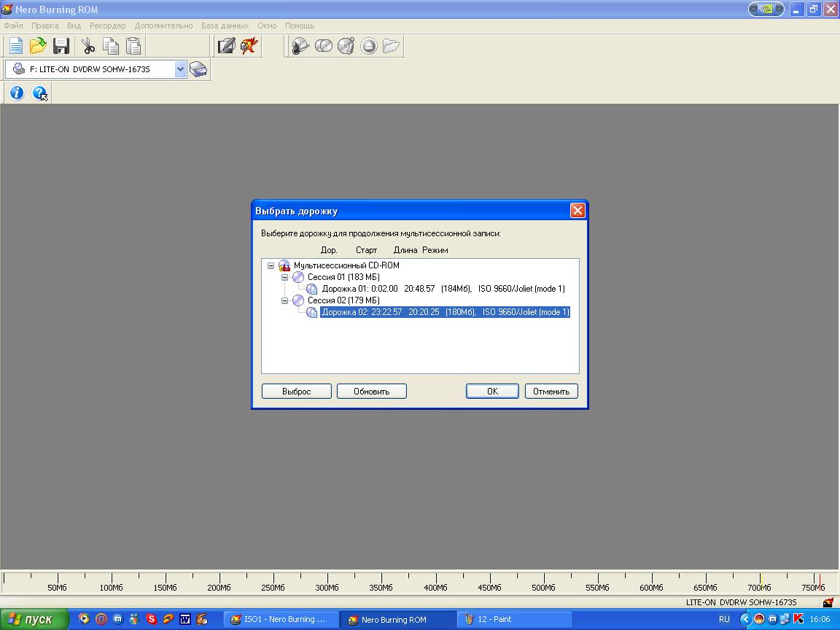Image resolution: width=840 pixels, height=630 pixels.
Task: Open a compilation with the folder icon
Action: coord(38,46)
